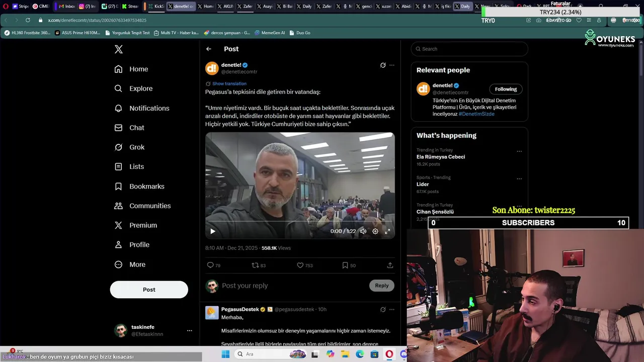Click Grok icon on denetle! post

click(383, 65)
